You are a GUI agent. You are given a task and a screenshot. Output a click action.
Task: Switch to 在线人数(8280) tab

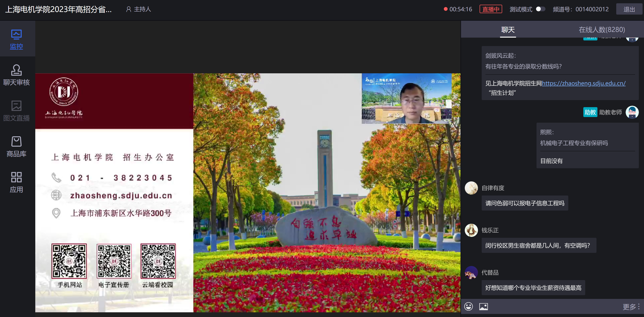coord(601,30)
